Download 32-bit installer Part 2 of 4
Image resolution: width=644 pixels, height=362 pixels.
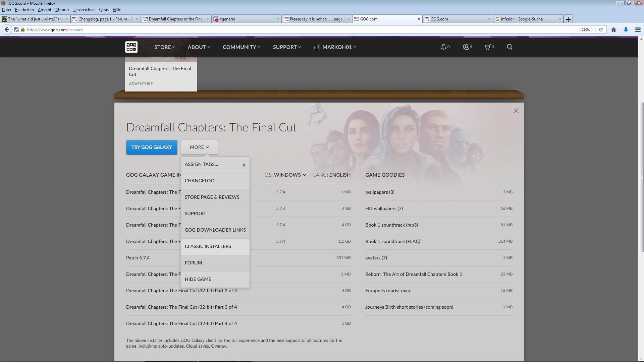click(x=238, y=291)
